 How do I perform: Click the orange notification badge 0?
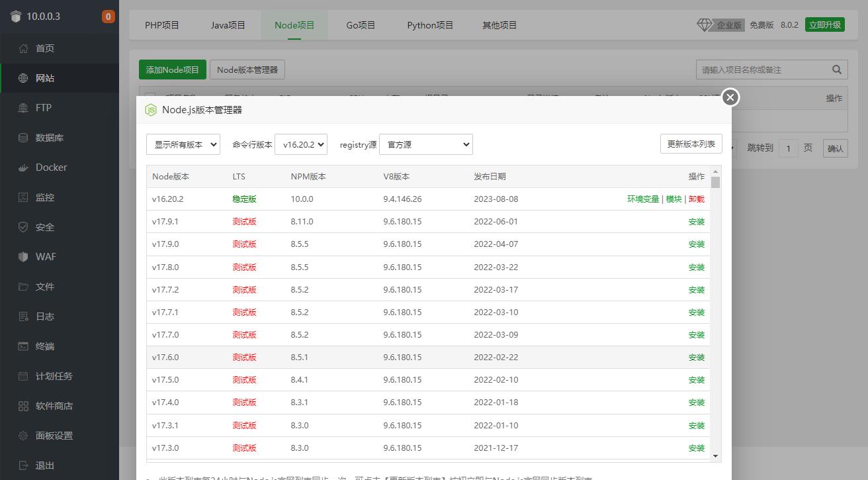pyautogui.click(x=108, y=17)
